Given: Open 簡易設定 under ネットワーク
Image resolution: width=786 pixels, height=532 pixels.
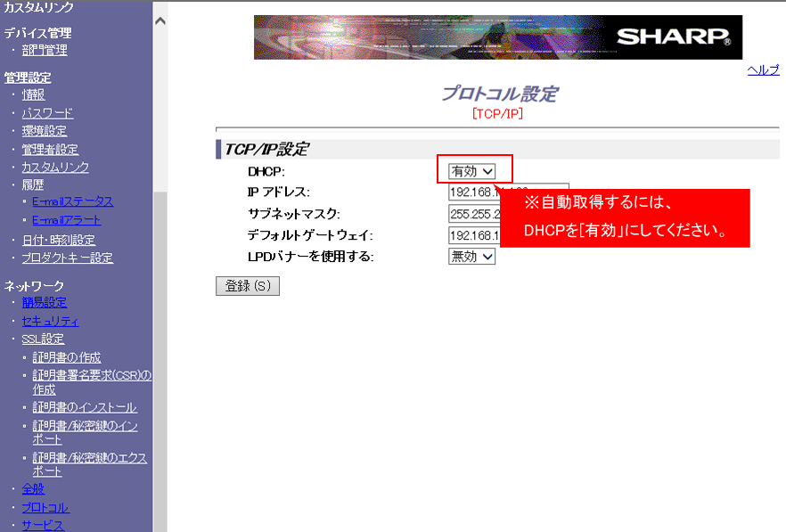Looking at the screenshot, I should click(x=45, y=303).
